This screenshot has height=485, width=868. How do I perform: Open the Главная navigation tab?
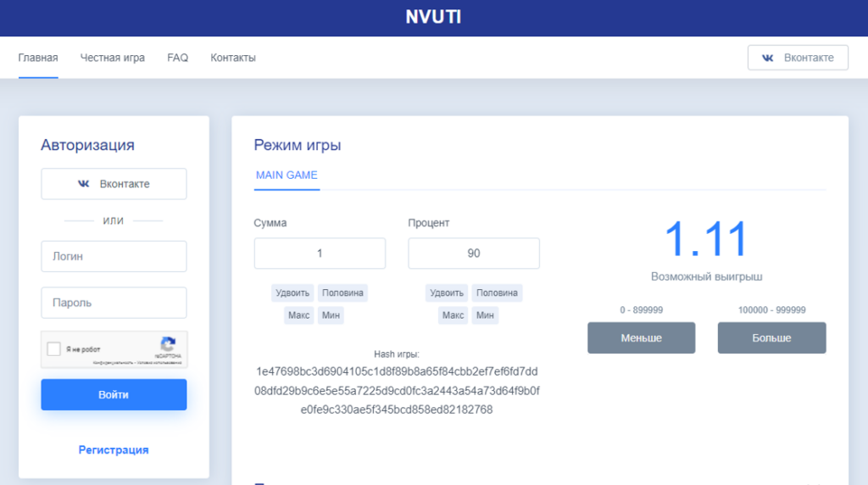click(x=38, y=58)
